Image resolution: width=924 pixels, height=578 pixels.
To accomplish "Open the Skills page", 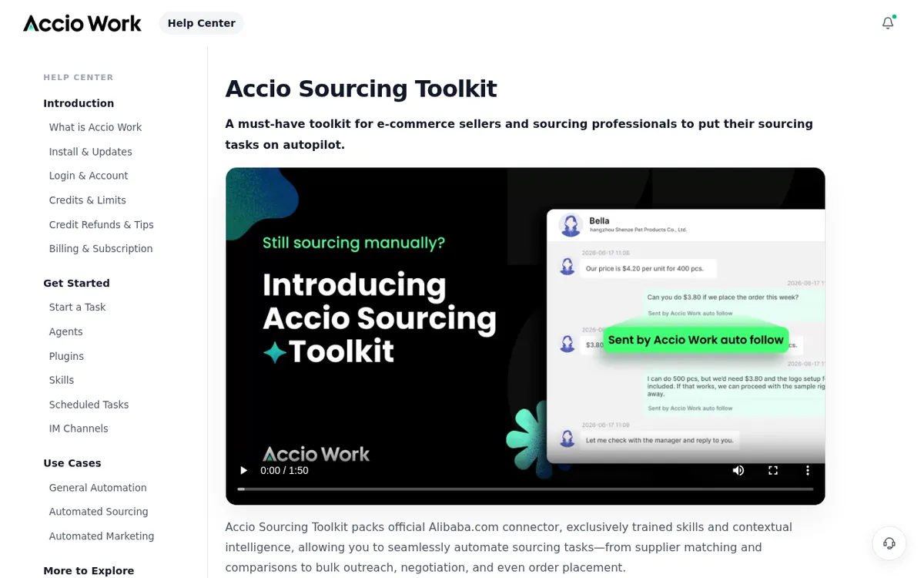I will click(x=62, y=380).
